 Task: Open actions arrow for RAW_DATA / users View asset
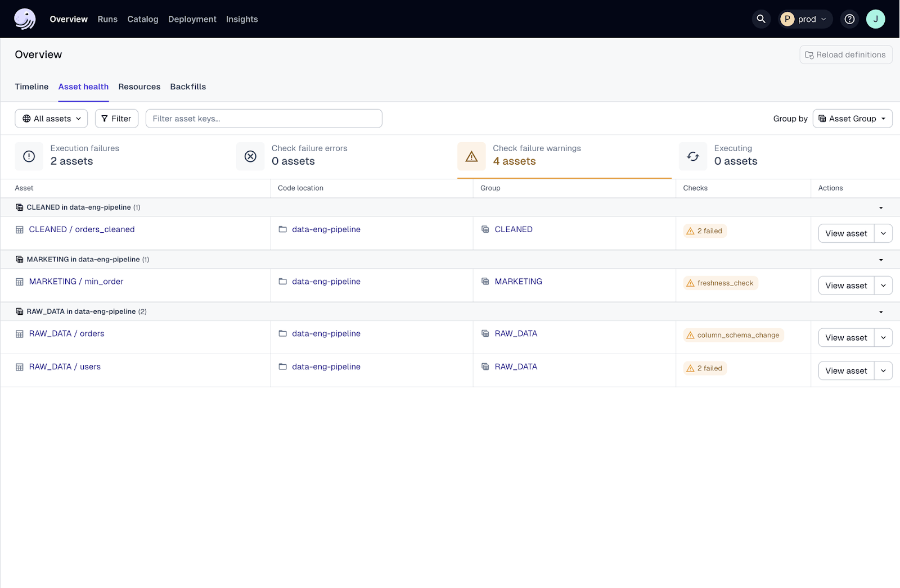[x=883, y=371]
